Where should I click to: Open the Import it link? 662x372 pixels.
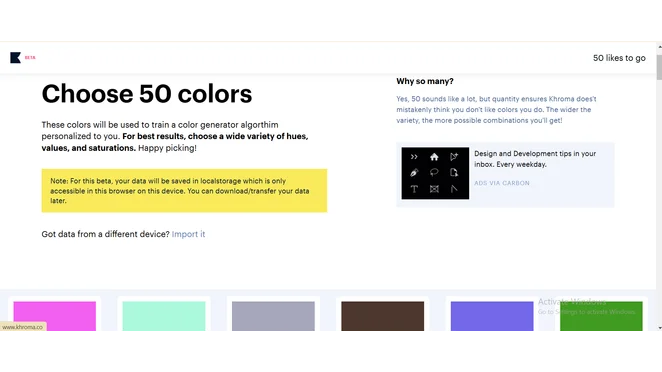click(188, 234)
